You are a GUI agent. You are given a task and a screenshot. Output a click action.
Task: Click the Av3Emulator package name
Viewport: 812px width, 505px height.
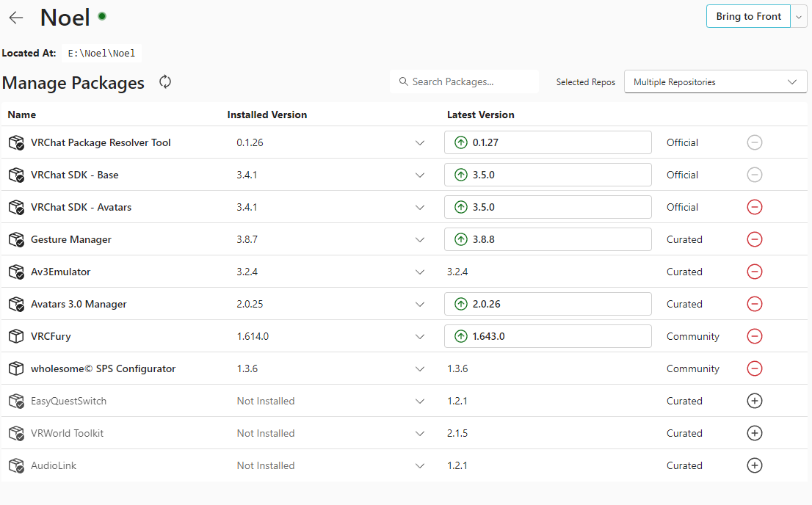[x=61, y=272]
